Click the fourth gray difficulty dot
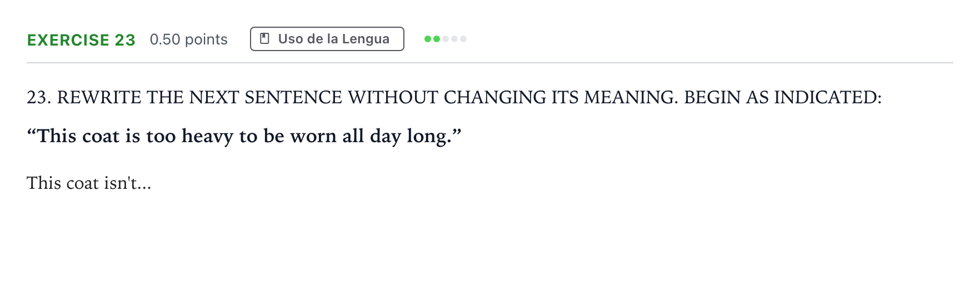 (x=454, y=39)
